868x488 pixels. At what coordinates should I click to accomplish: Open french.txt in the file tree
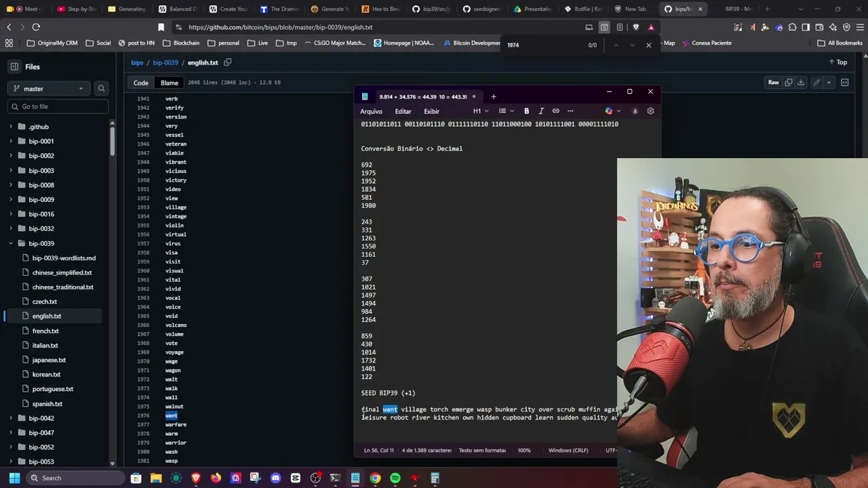click(45, 331)
